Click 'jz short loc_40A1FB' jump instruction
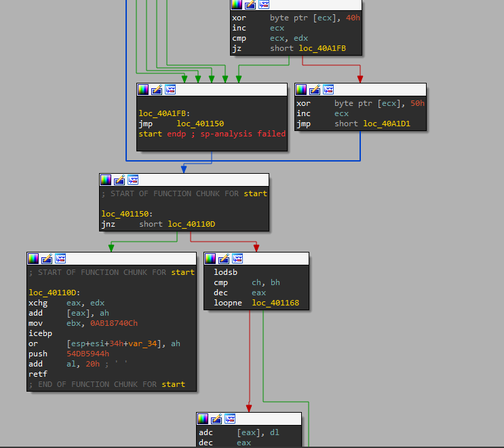Image resolution: width=504 pixels, height=448 pixels. click(x=289, y=49)
